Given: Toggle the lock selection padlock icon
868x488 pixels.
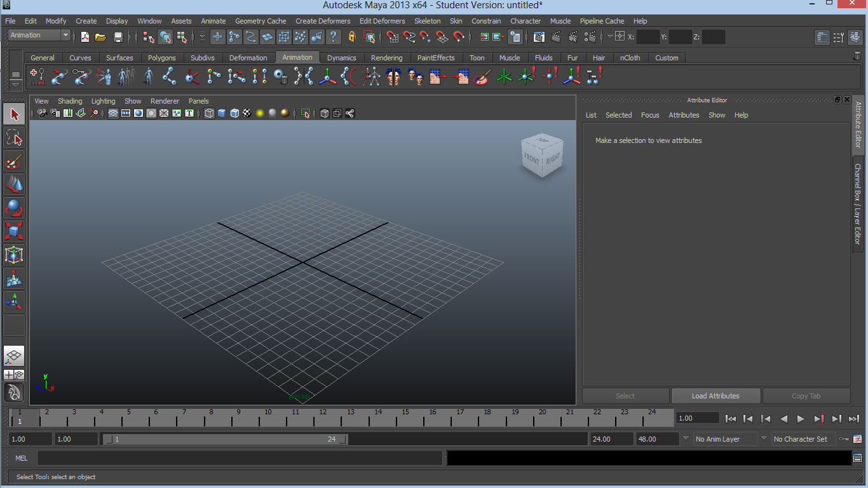Looking at the screenshot, I should (x=352, y=37).
